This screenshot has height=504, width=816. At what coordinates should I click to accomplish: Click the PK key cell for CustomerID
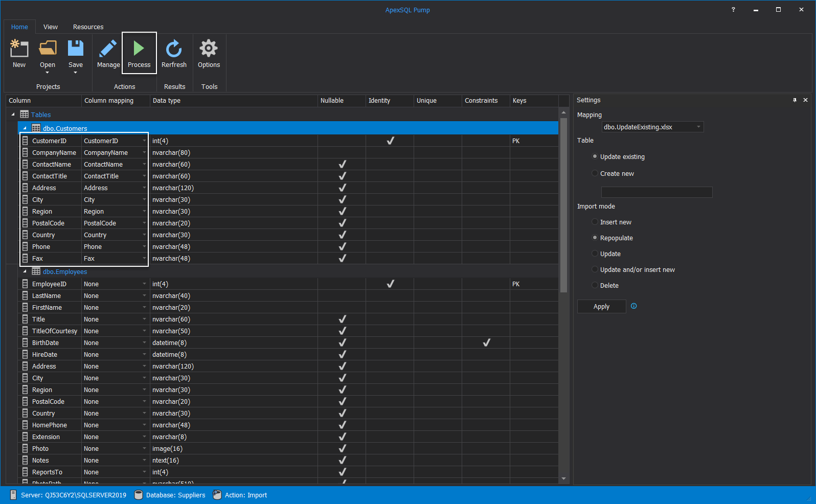(x=534, y=141)
